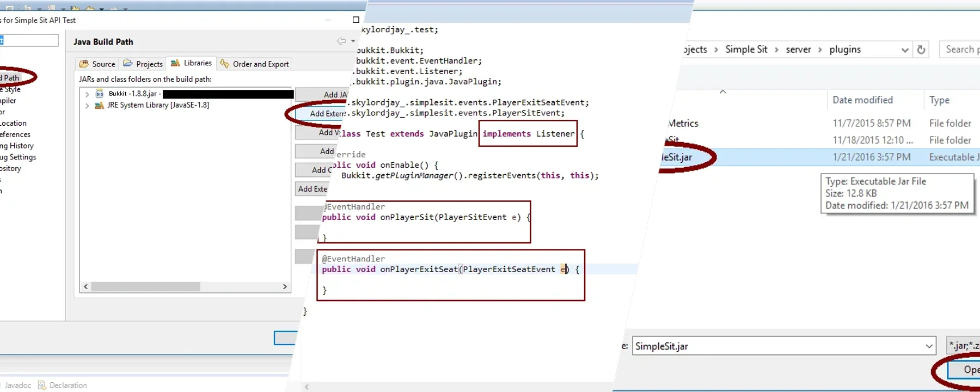Click the plugins breadcrumb folder
Image resolution: width=980 pixels, height=392 pixels.
pyautogui.click(x=845, y=49)
